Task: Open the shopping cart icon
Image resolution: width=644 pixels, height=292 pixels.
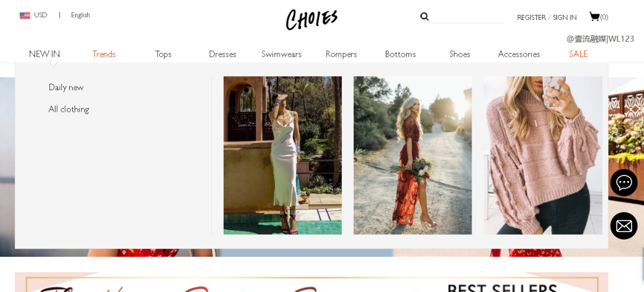Action: tap(595, 16)
